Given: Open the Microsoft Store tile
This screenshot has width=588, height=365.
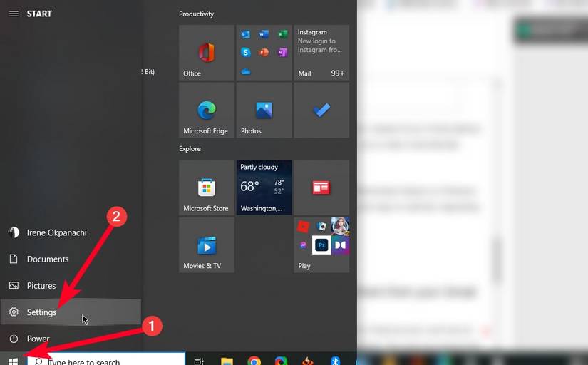Looking at the screenshot, I should coord(207,187).
